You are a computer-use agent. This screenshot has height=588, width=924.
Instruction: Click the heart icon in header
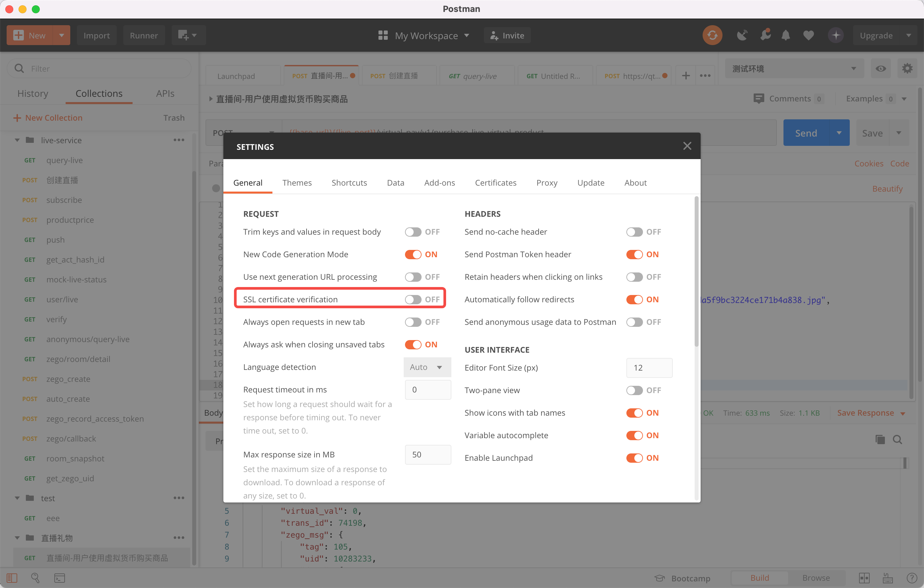pos(808,35)
